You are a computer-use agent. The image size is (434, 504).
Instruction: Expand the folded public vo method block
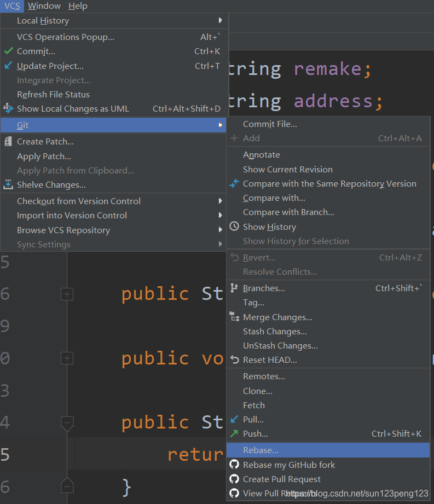pyautogui.click(x=67, y=358)
